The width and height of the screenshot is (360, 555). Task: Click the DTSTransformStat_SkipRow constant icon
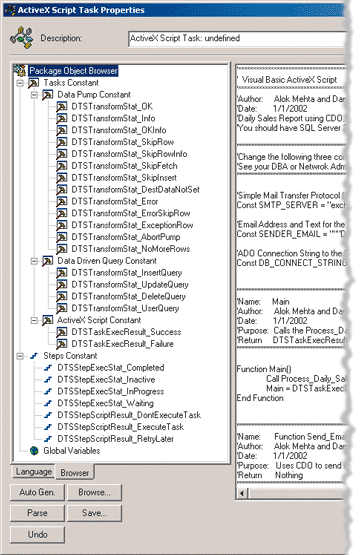click(x=62, y=142)
